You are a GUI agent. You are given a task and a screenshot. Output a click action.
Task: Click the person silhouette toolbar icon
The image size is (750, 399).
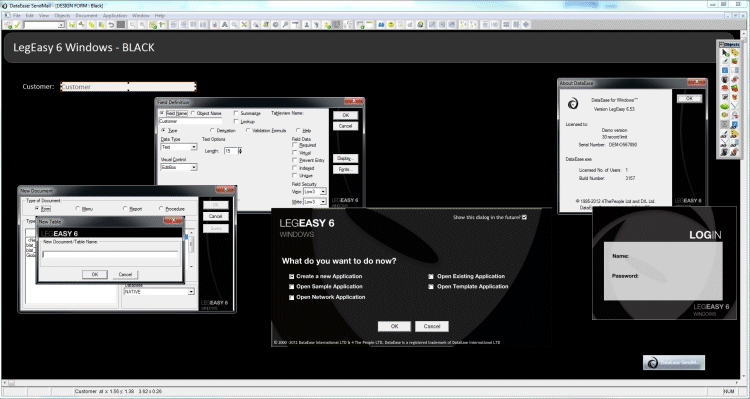tap(307, 24)
